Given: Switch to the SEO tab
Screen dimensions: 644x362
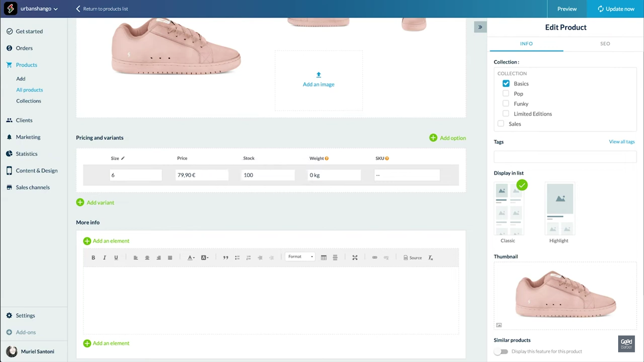Looking at the screenshot, I should coord(605,44).
